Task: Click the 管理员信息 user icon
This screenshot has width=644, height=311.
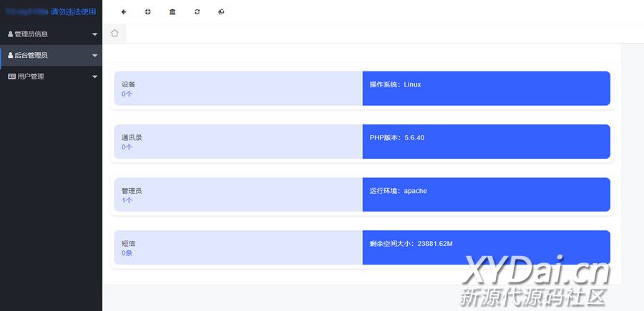Action: click(10, 34)
